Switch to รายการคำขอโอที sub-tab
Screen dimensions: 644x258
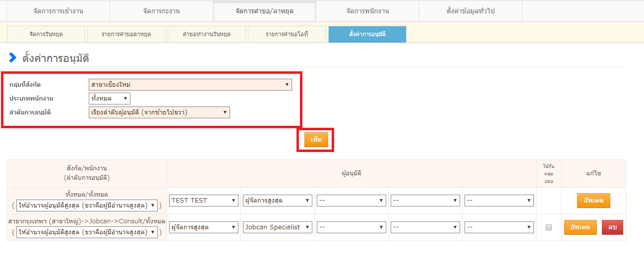[x=287, y=34]
